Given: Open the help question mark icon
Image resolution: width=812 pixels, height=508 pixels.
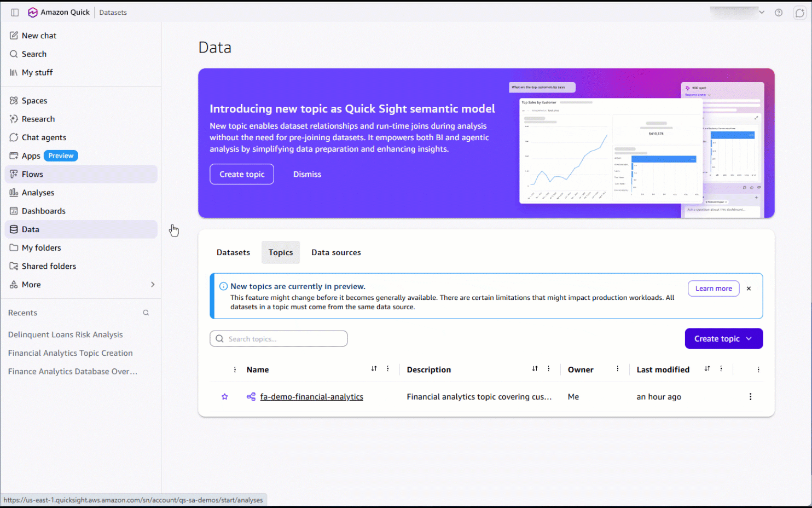Looking at the screenshot, I should (x=779, y=13).
